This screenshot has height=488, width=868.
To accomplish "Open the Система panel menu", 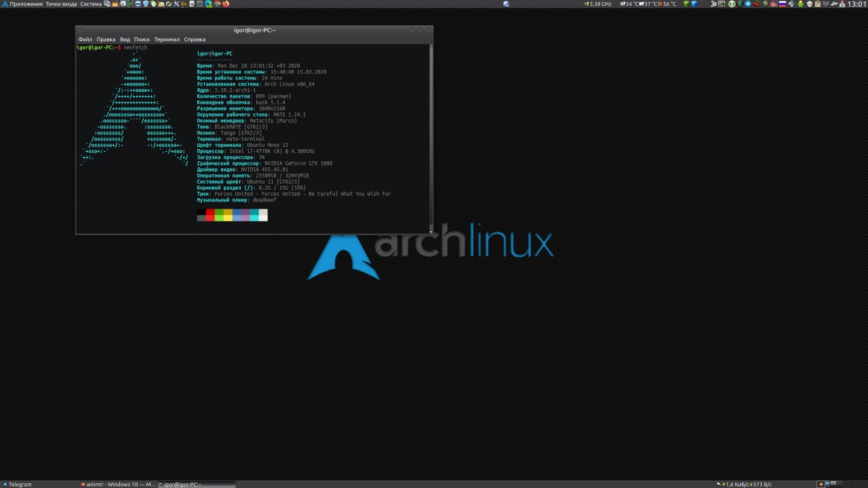I will coord(91,4).
